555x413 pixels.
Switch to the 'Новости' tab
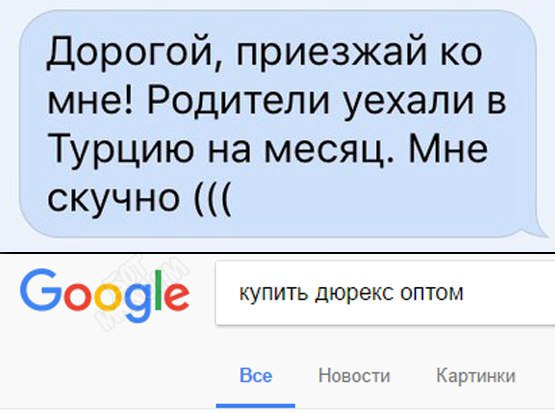point(354,375)
